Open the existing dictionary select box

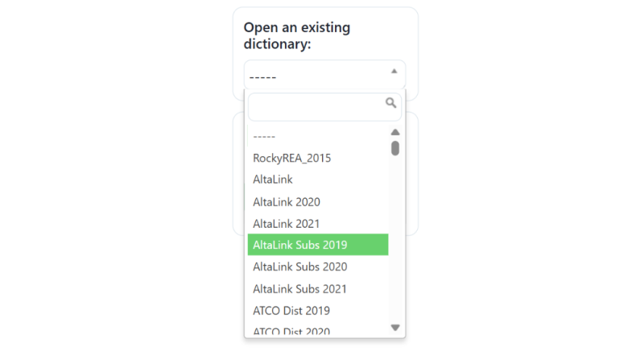324,75
